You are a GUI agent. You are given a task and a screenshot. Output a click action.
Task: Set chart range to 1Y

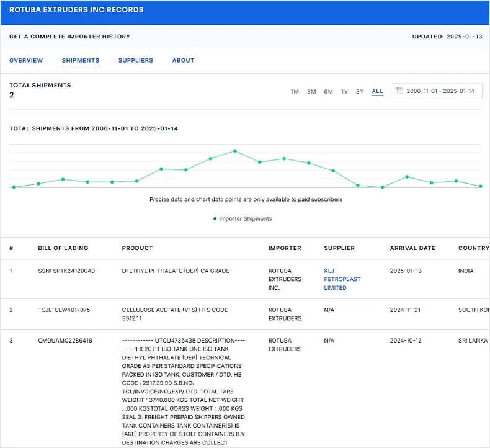(x=344, y=92)
